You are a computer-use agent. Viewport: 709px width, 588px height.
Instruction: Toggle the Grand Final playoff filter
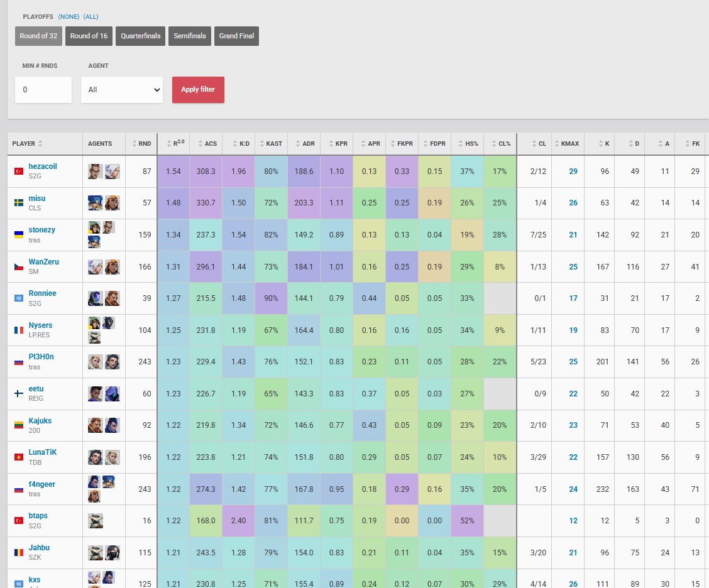236,36
